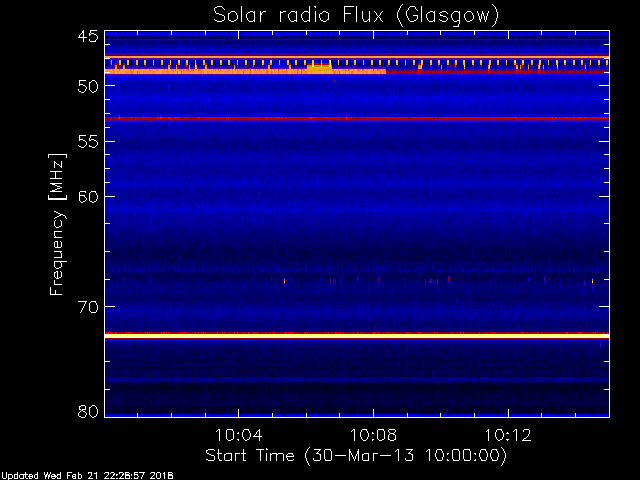Click the "Start Time (30-Mar-13 10:00:00)" label
The width and height of the screenshot is (640, 480).
coord(356,456)
